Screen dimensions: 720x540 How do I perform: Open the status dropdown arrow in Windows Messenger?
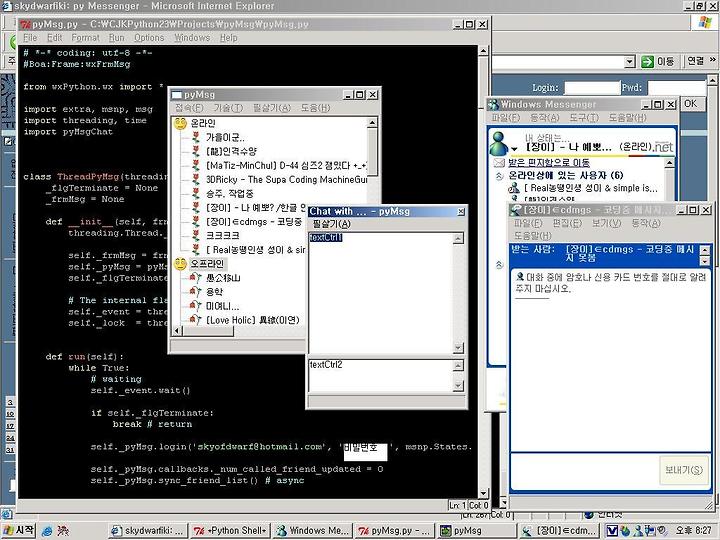coord(514,149)
